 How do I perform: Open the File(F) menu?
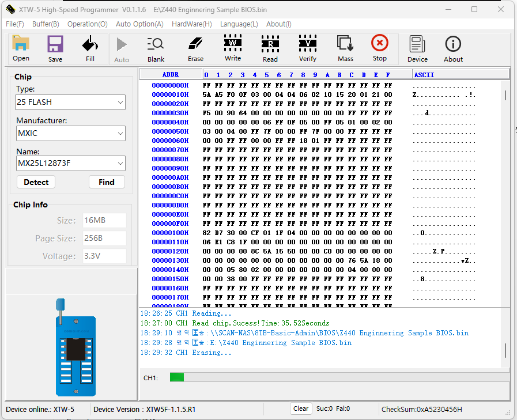point(15,24)
